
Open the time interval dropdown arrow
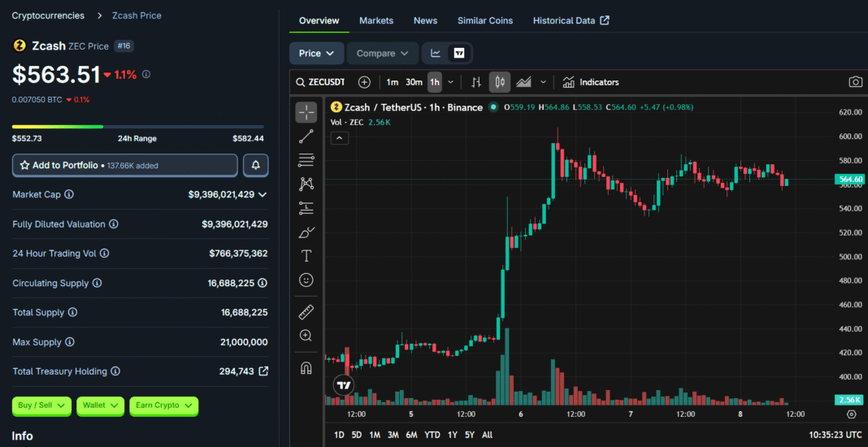point(450,82)
